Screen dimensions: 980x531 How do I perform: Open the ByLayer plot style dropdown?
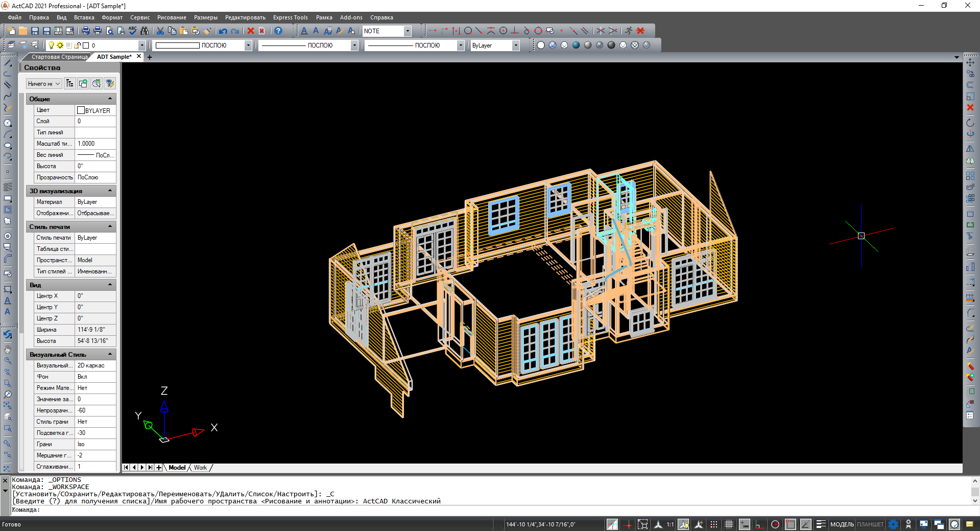[515, 45]
